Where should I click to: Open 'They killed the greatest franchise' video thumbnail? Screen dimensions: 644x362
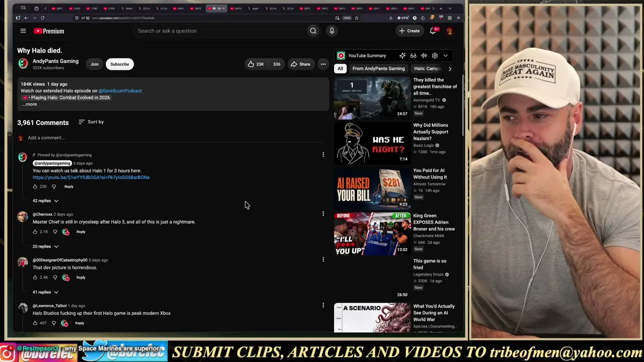click(x=372, y=98)
